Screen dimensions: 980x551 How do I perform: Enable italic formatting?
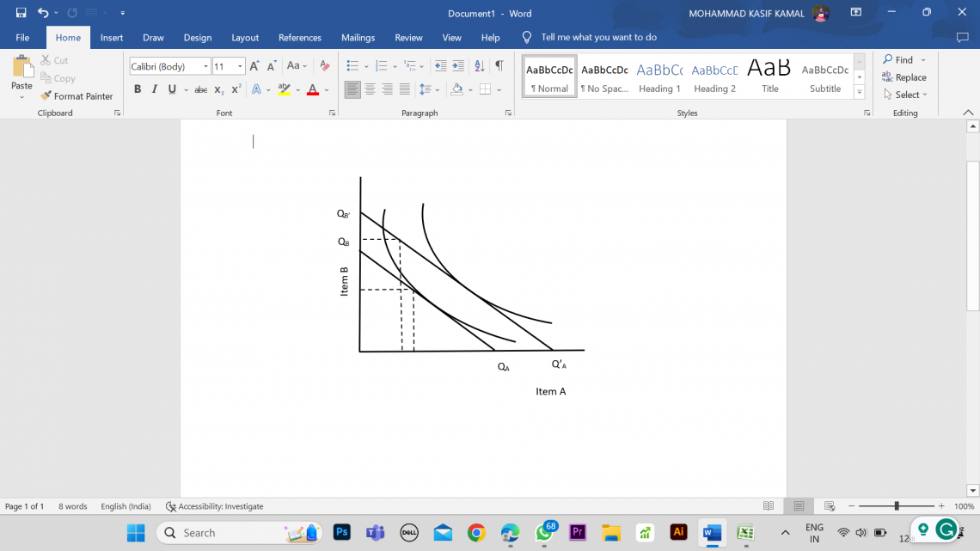tap(152, 89)
